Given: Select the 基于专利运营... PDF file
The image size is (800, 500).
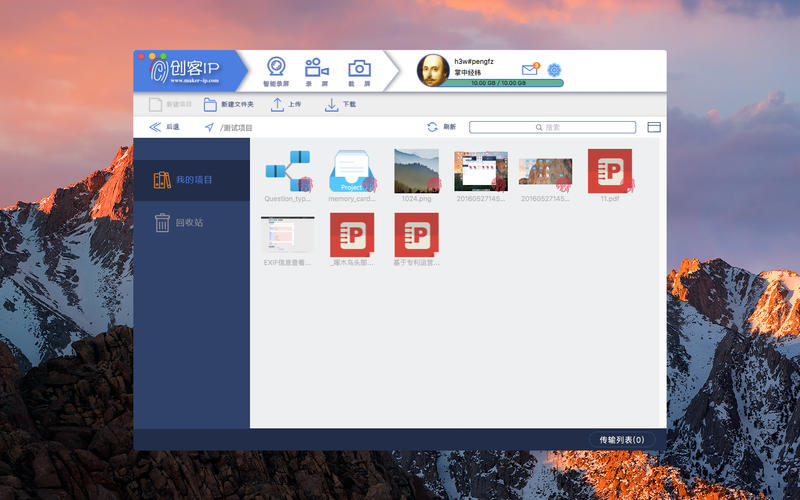Looking at the screenshot, I should click(x=416, y=240).
